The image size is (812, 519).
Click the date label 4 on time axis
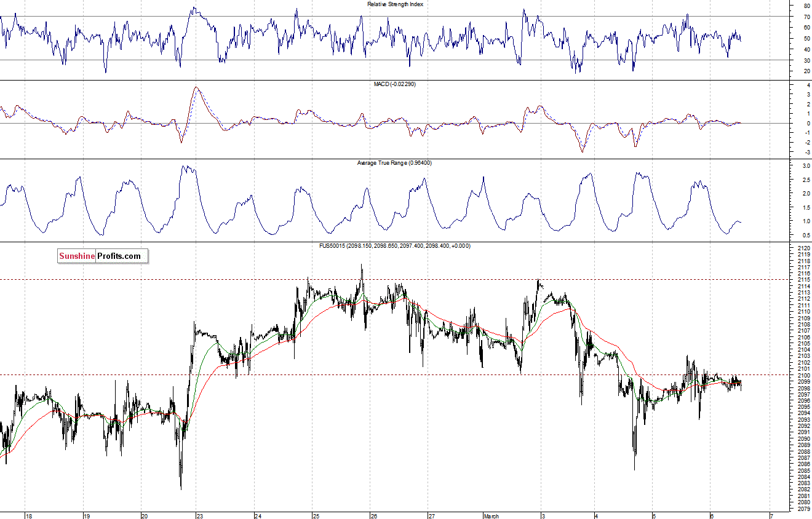[597, 515]
